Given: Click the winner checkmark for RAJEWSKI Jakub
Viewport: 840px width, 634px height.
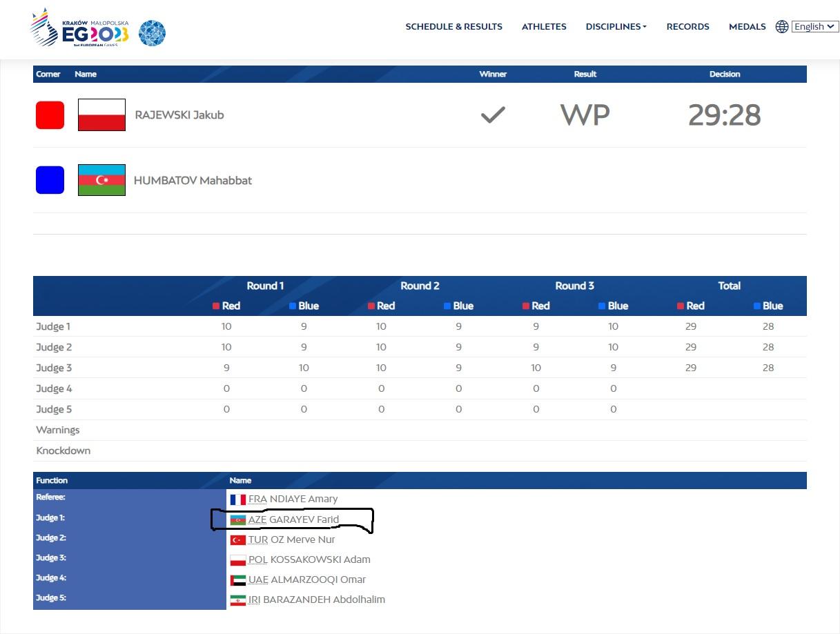Looking at the screenshot, I should [x=493, y=115].
